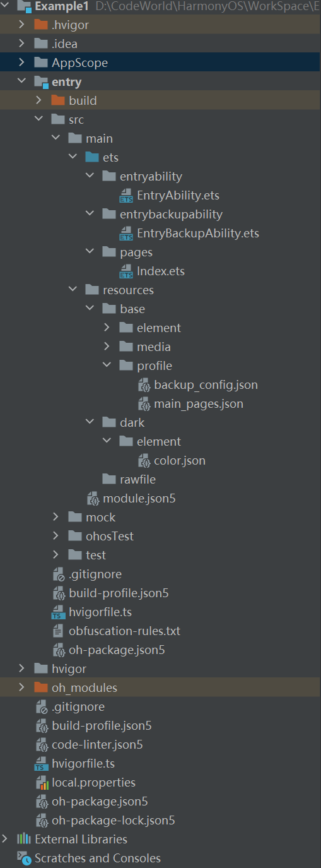This screenshot has height=868, width=321.
Task: Expand the AppScope folder
Action: 22,63
